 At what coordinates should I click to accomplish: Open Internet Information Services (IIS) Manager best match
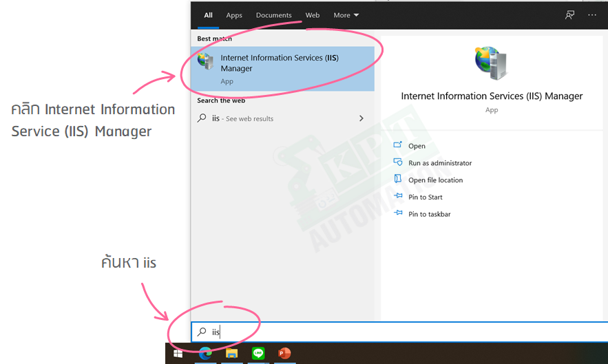(283, 69)
